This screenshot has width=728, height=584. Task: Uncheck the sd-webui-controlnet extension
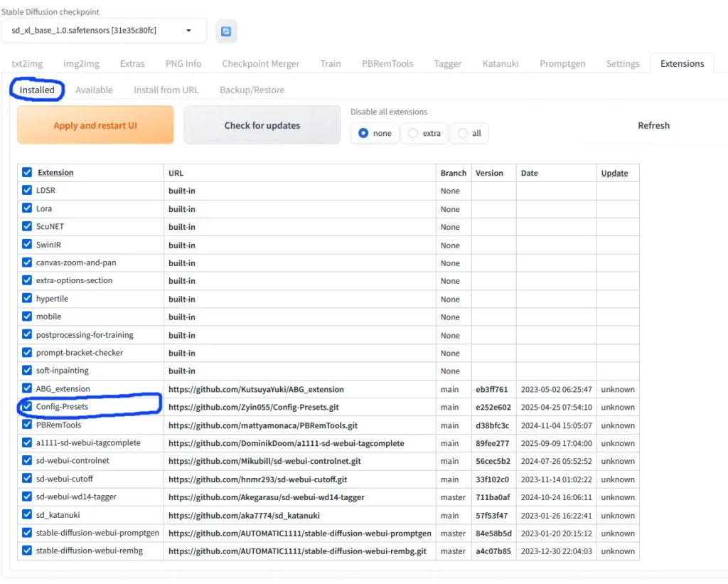tap(26, 461)
